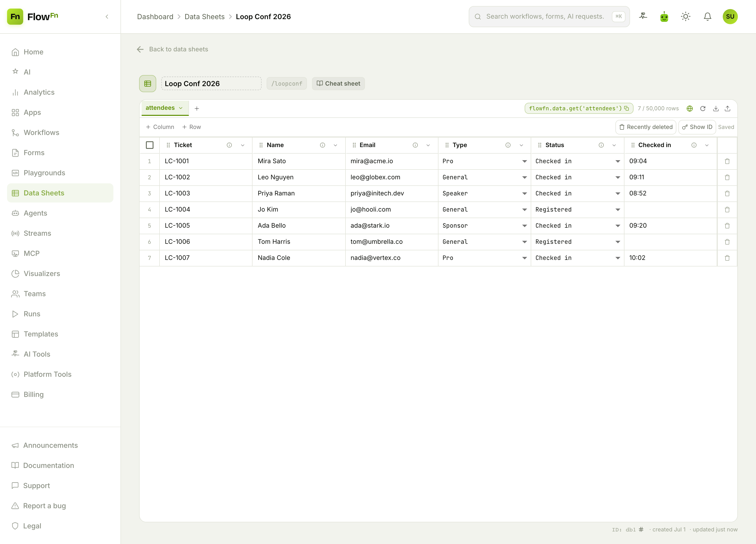Open Ticket column options chevron
This screenshot has height=544, width=756.
pos(243,145)
